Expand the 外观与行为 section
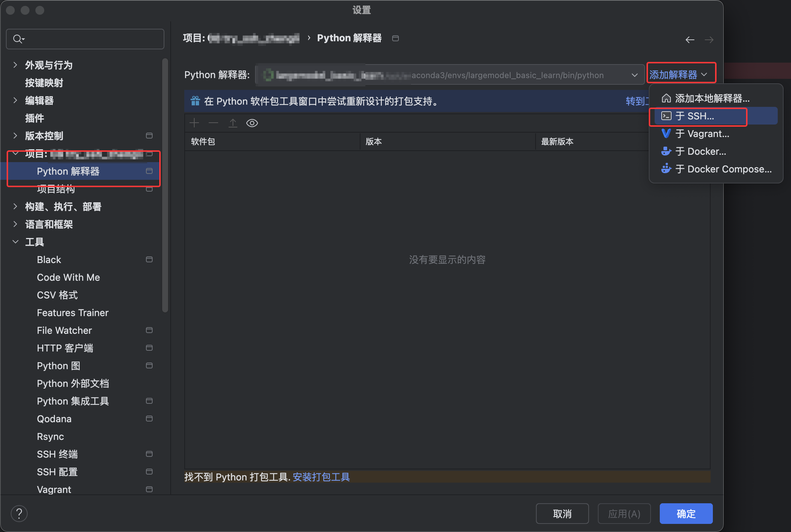The image size is (791, 532). 15,65
